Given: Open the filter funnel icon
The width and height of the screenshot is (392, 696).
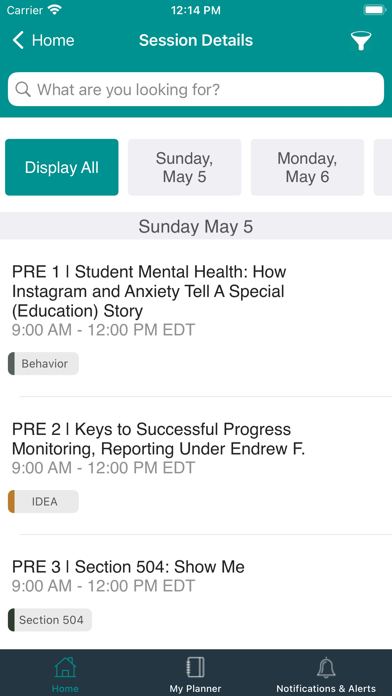Looking at the screenshot, I should [360, 41].
